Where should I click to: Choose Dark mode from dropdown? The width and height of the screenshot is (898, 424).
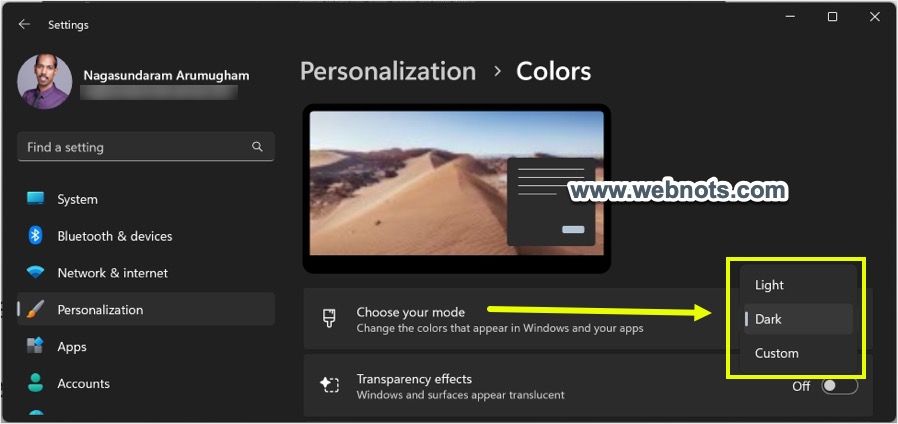coord(798,319)
